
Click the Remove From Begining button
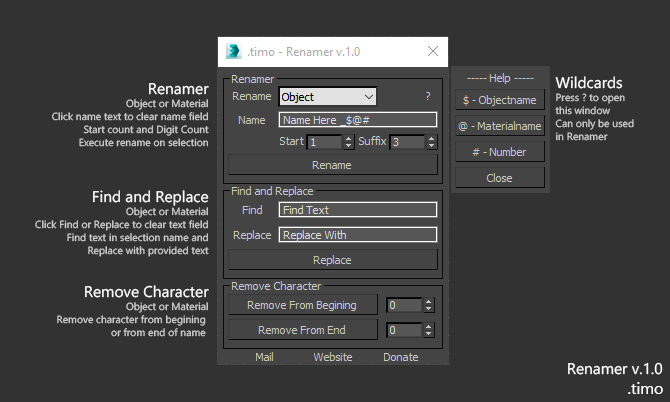point(303,305)
